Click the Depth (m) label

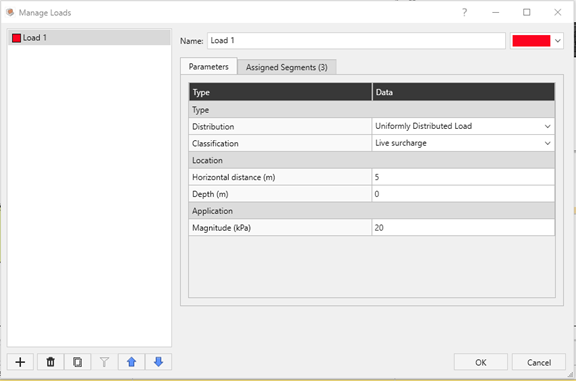click(x=210, y=194)
